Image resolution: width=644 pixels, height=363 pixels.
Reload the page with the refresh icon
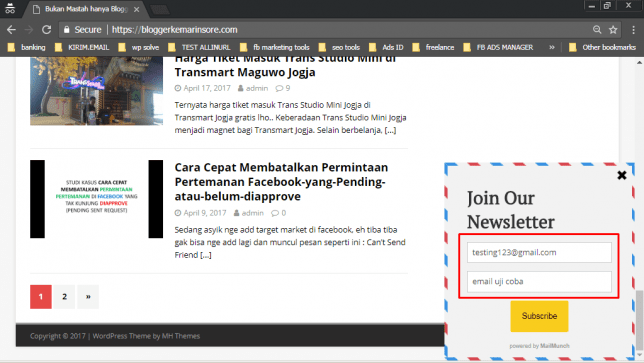click(46, 30)
